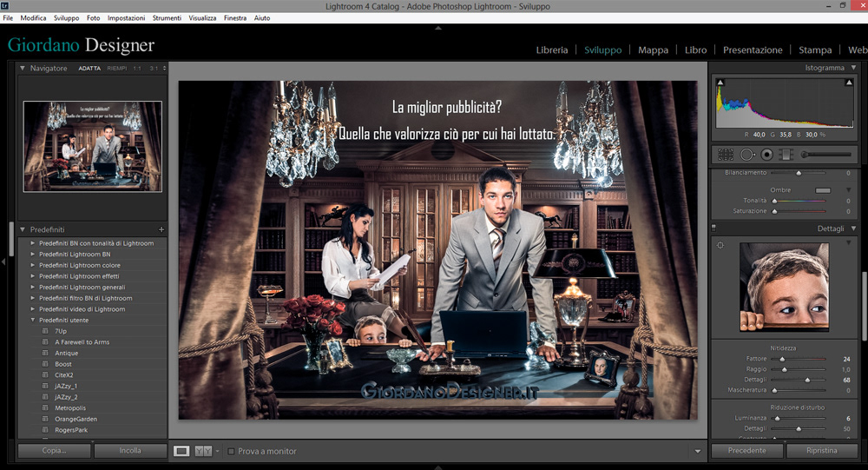The width and height of the screenshot is (868, 470).
Task: Open the Strumenti menu
Action: point(167,17)
